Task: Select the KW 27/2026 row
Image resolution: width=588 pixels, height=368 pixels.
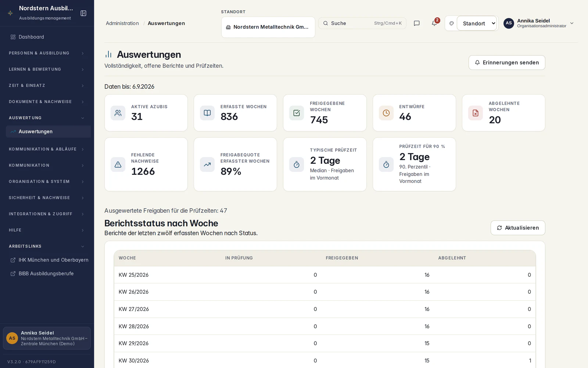Action: 325,309
